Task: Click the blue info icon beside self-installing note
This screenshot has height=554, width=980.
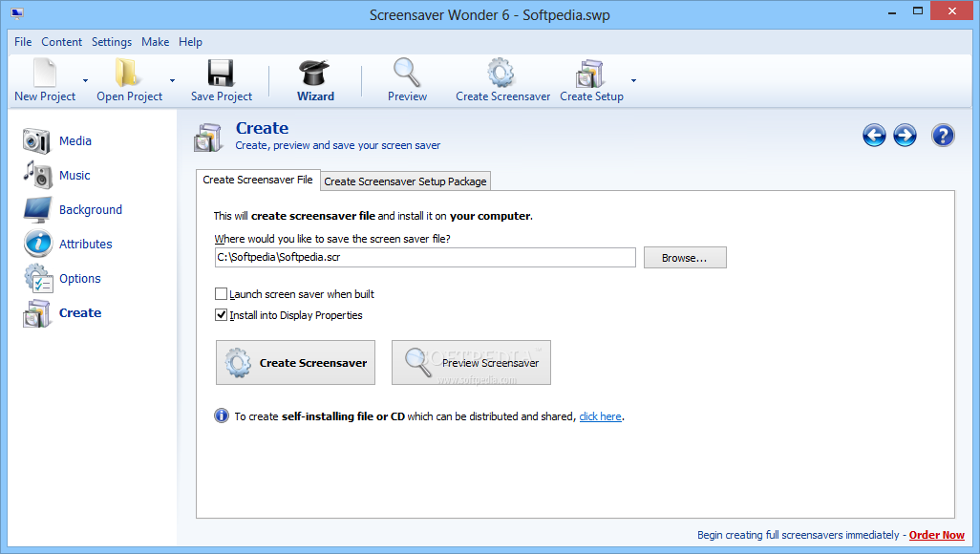Action: tap(222, 415)
